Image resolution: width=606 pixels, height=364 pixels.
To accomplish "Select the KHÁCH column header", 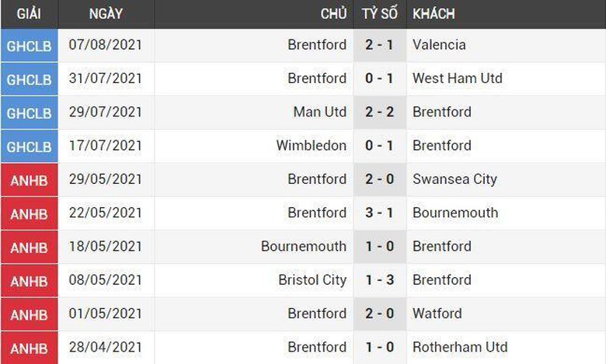I will 434,14.
